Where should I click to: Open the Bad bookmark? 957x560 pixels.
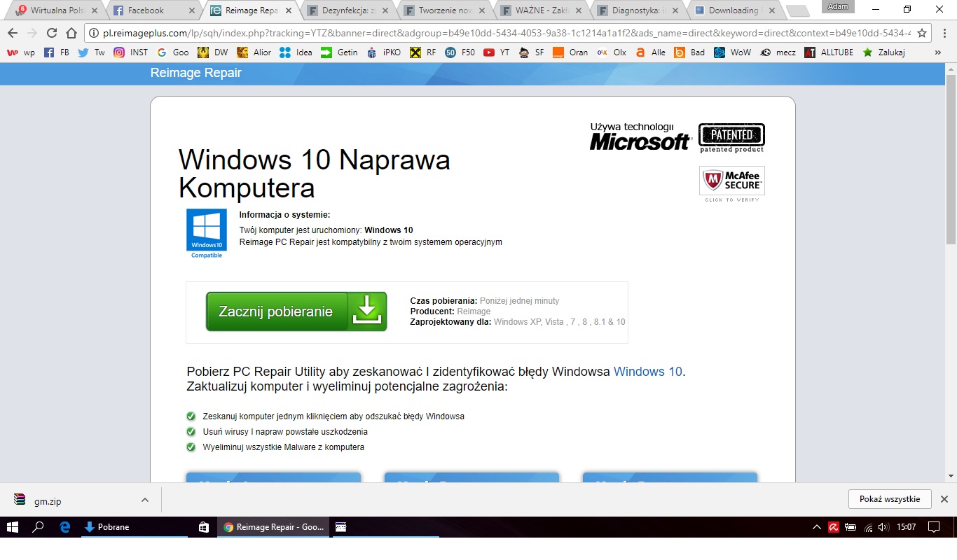pyautogui.click(x=690, y=52)
